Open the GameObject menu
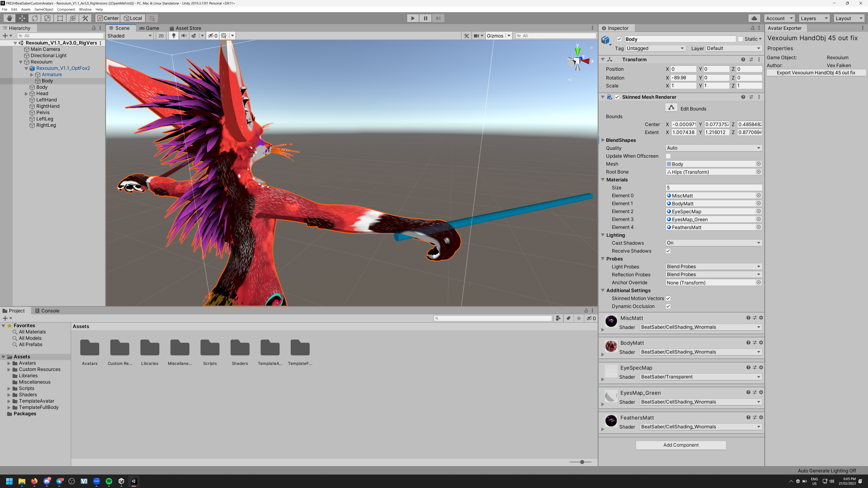This screenshot has height=488, width=868. (44, 9)
